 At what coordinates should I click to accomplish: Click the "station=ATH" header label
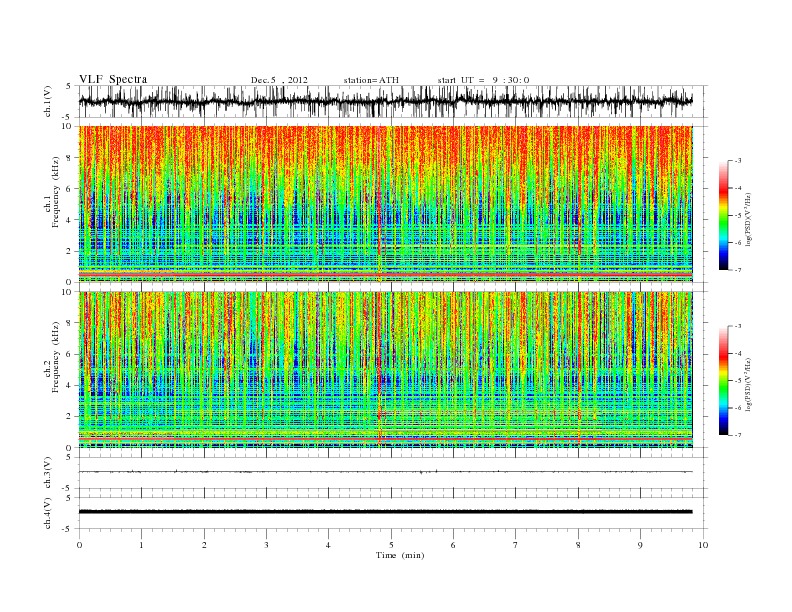(x=371, y=80)
